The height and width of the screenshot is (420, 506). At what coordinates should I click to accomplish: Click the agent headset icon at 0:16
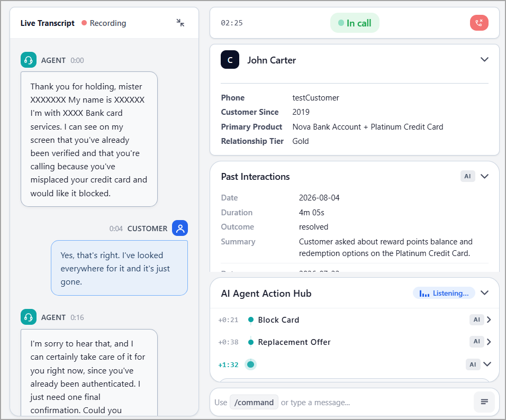(29, 317)
